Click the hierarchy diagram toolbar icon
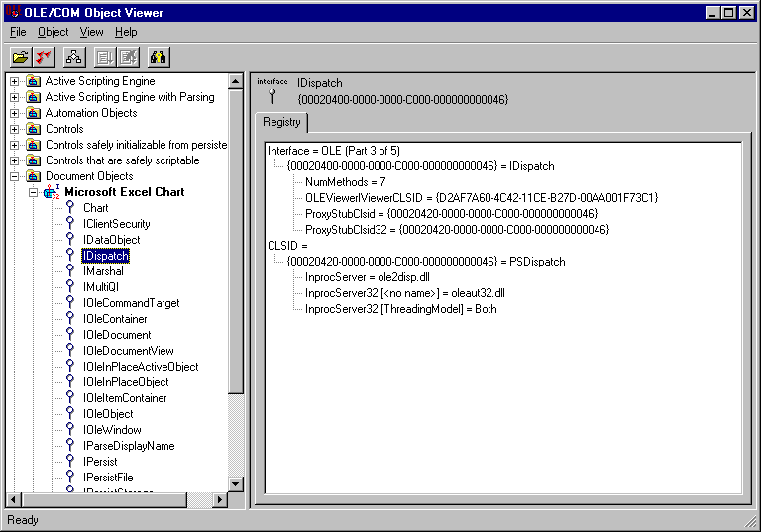 click(x=74, y=56)
